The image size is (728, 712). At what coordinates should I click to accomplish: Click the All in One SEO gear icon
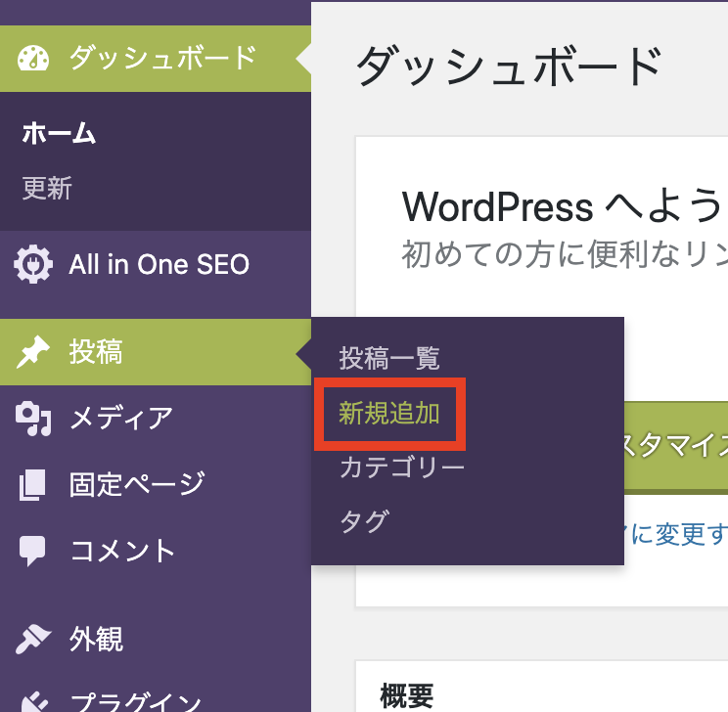33,264
